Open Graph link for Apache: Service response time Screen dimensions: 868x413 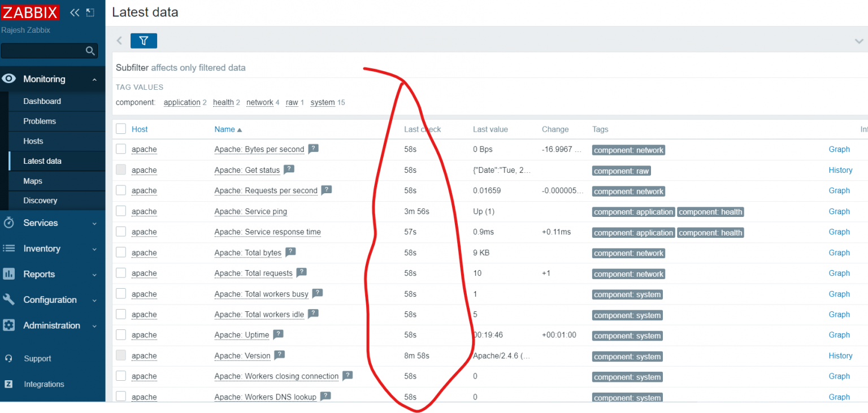pos(839,232)
